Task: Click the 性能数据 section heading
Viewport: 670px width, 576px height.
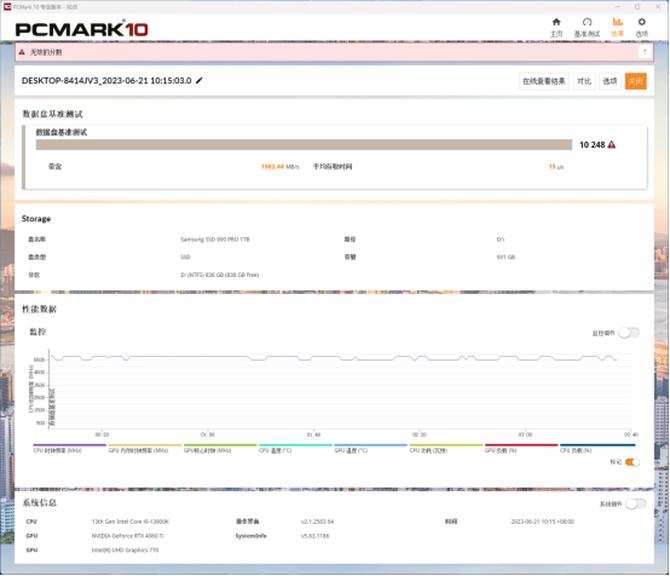Action: (39, 309)
